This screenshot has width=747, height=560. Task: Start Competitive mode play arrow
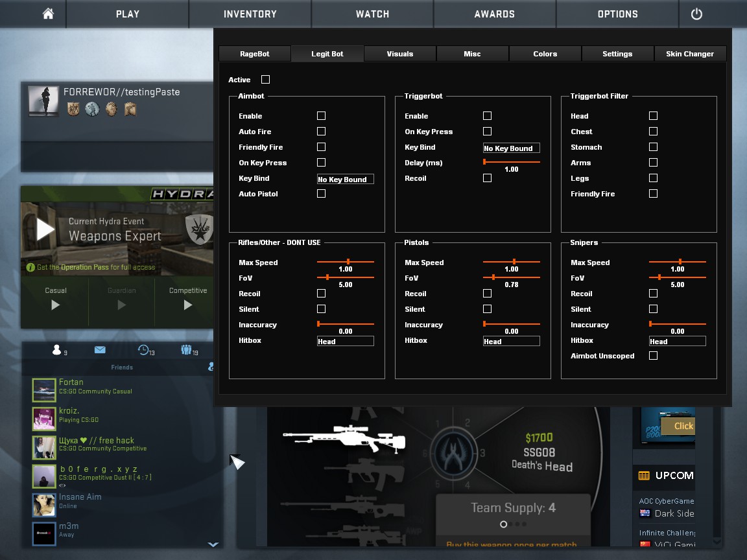coord(187,305)
